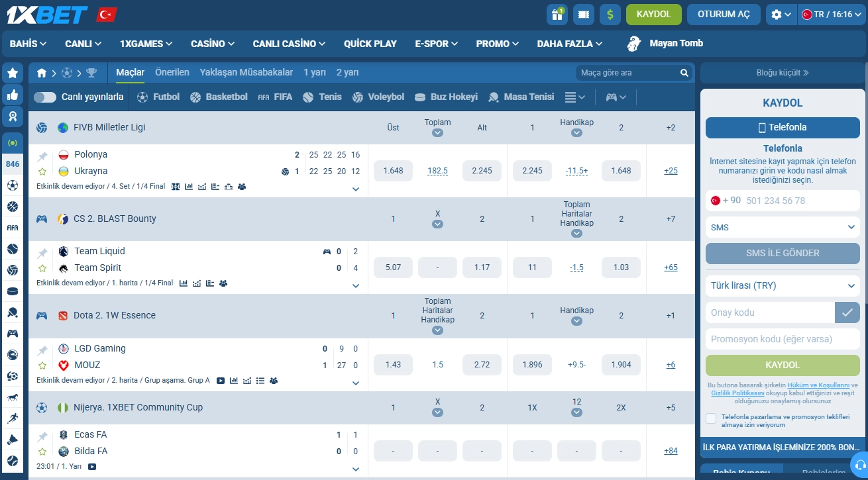The width and height of the screenshot is (868, 480).
Task: Open the CASİNO menu
Action: click(x=213, y=44)
